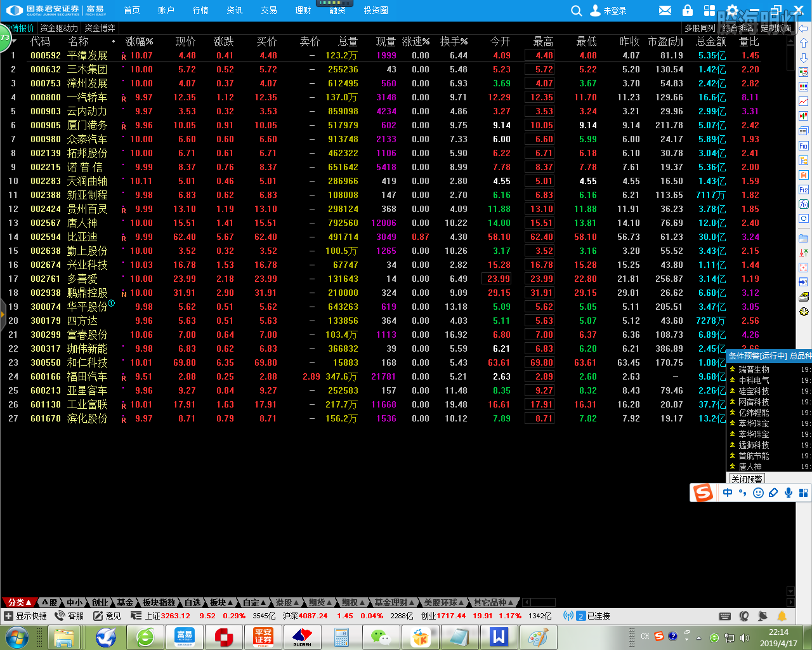Open the 投资圈 menu
The height and width of the screenshot is (650, 812).
376,11
